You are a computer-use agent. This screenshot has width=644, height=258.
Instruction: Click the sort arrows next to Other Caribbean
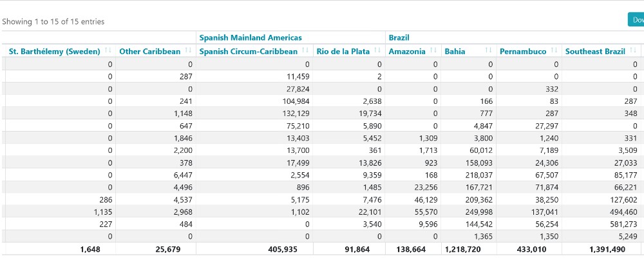click(x=188, y=51)
